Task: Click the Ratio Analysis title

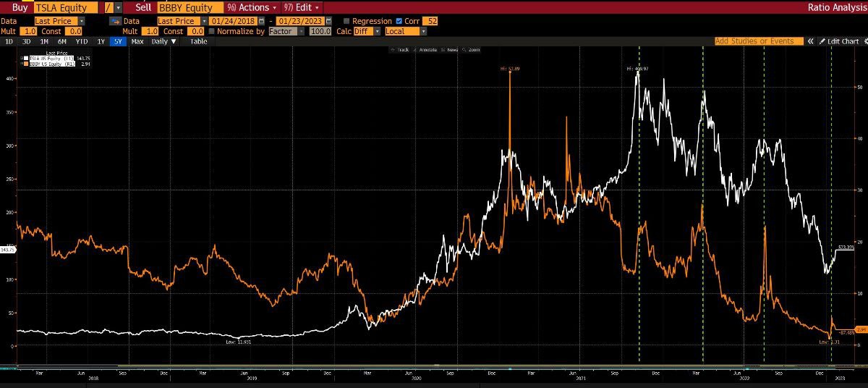Action: [x=837, y=7]
